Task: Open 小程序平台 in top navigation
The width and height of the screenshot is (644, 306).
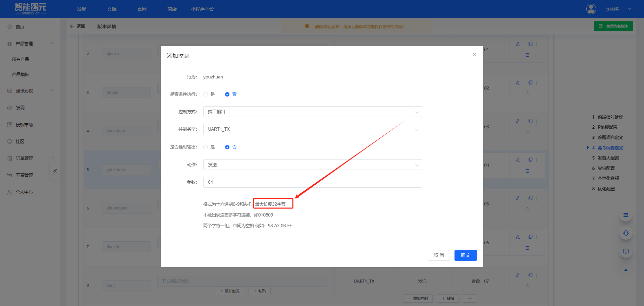Action: click(x=202, y=9)
